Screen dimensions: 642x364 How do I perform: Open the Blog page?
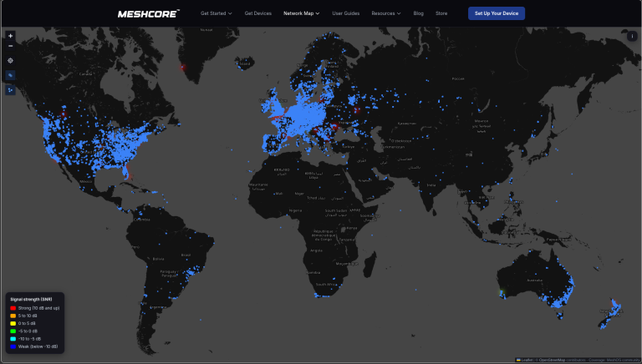coord(419,13)
